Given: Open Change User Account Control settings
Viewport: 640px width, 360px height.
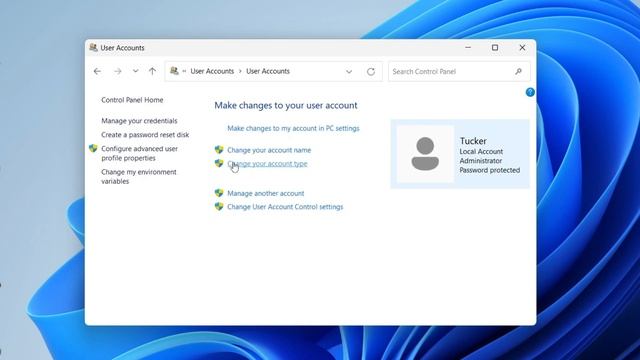Looking at the screenshot, I should 285,207.
